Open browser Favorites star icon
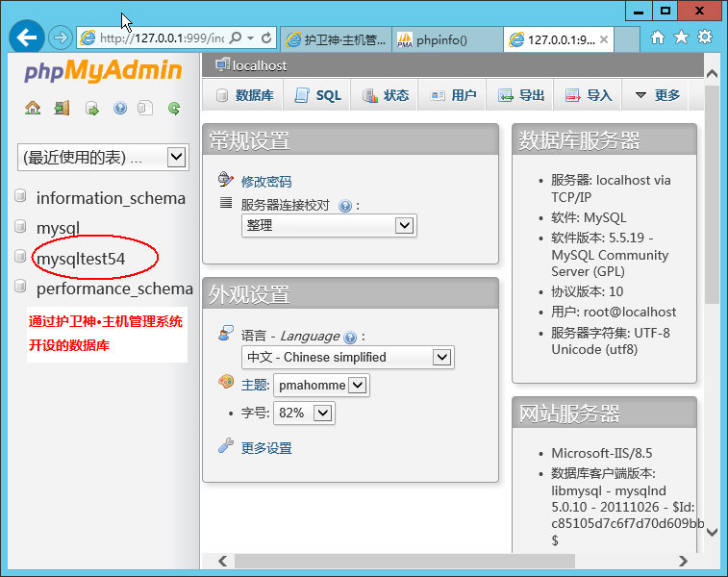The height and width of the screenshot is (577, 728). coord(681,37)
